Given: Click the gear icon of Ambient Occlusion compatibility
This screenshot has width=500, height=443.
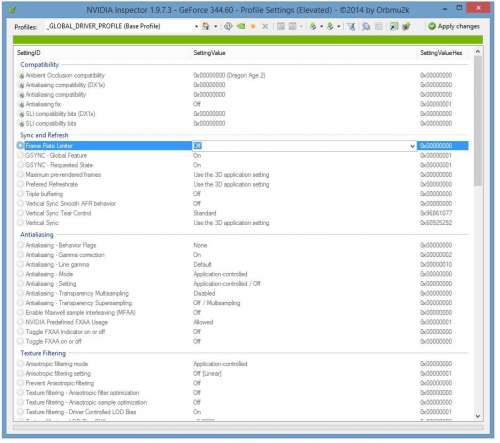Looking at the screenshot, I should (x=22, y=76).
